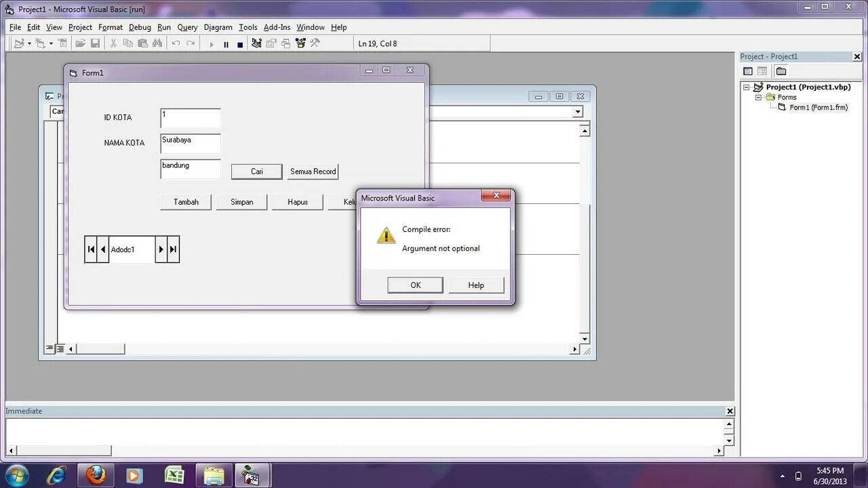
Task: Open the Properties Window toolbar icon
Action: [x=271, y=43]
